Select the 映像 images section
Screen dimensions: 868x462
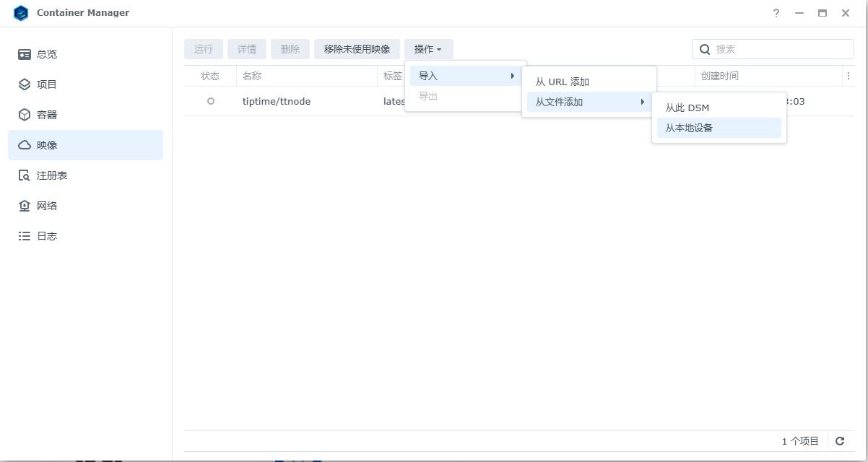(46, 145)
